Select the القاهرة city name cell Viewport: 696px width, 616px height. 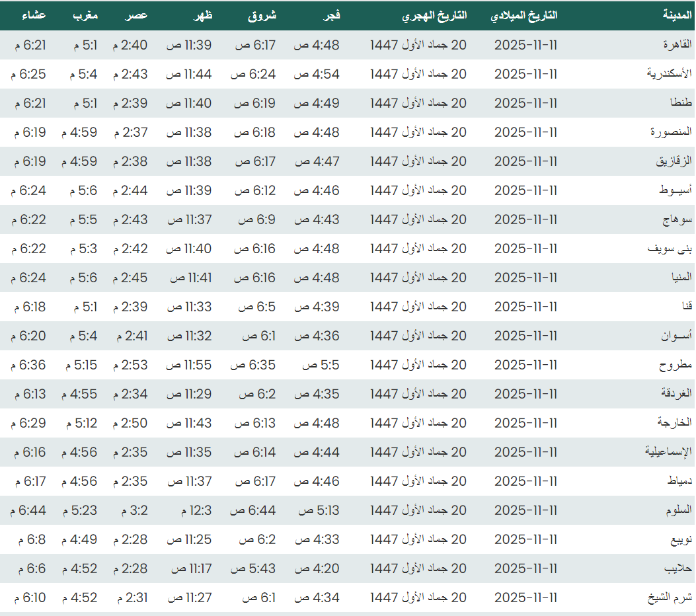[x=677, y=45]
